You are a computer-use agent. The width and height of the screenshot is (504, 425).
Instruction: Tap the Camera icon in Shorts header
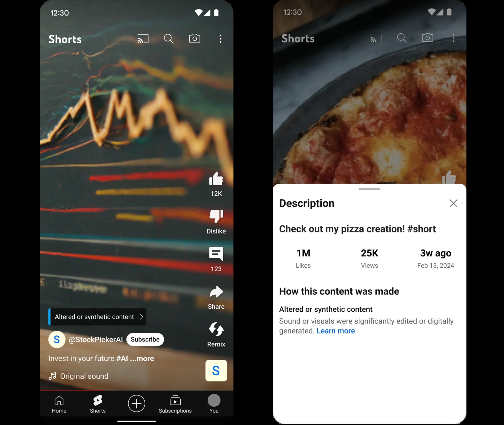point(195,39)
